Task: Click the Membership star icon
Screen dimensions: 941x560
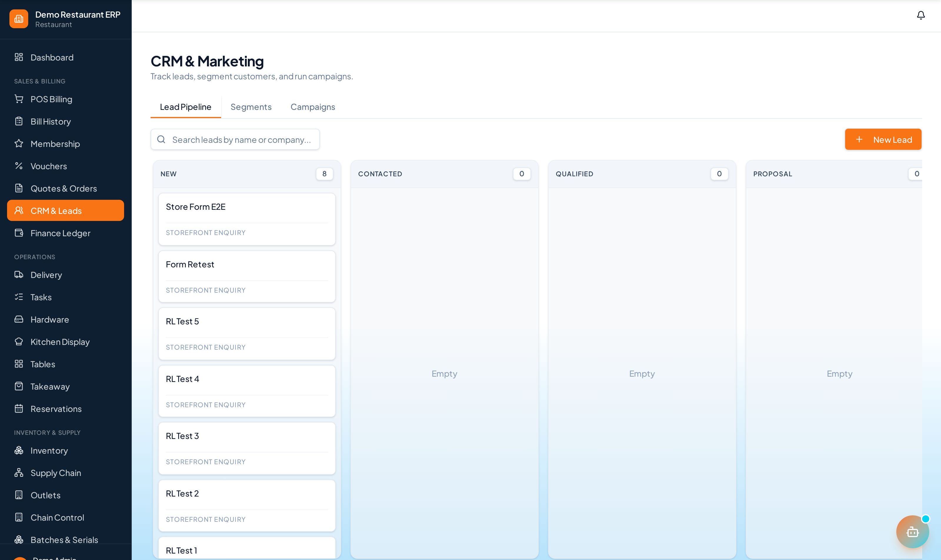Action: pos(19,143)
